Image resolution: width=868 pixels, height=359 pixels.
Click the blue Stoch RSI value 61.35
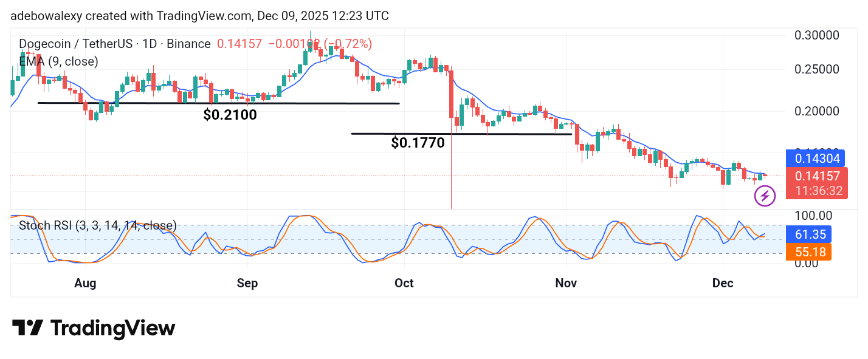coord(808,234)
